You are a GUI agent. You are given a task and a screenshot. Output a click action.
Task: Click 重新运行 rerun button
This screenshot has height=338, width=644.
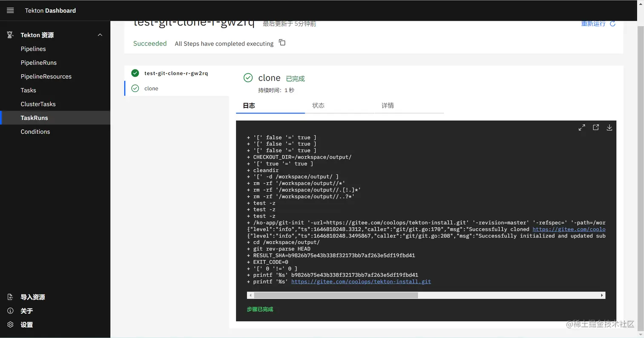tap(593, 24)
